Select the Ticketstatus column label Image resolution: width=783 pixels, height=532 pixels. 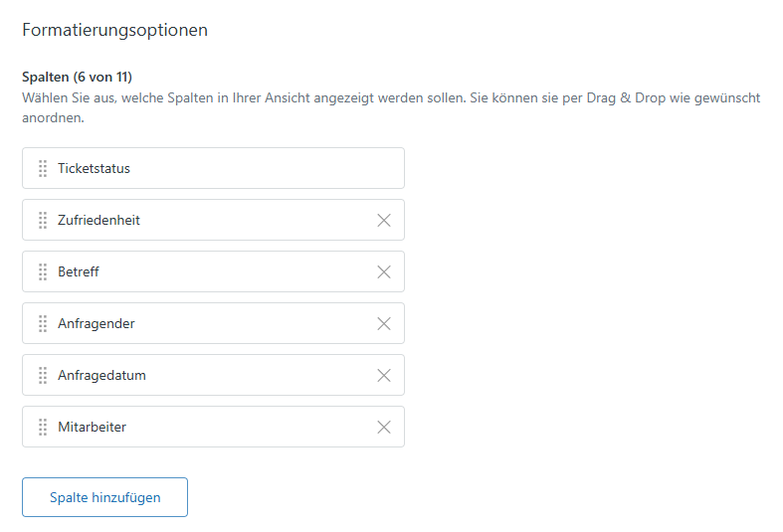[94, 168]
